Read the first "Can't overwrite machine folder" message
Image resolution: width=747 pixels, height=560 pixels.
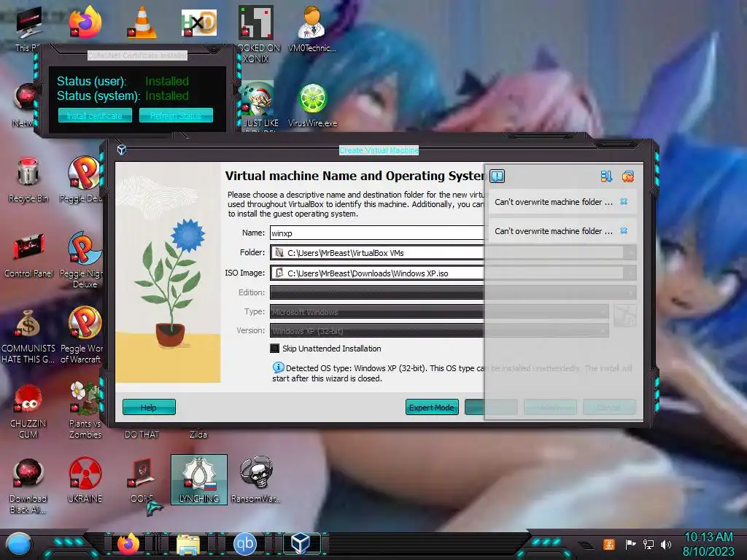553,202
